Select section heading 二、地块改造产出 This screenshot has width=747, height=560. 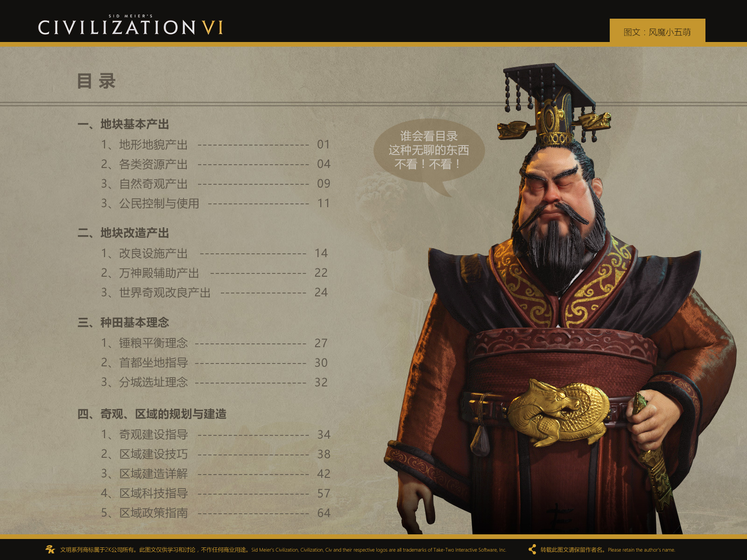(x=123, y=233)
